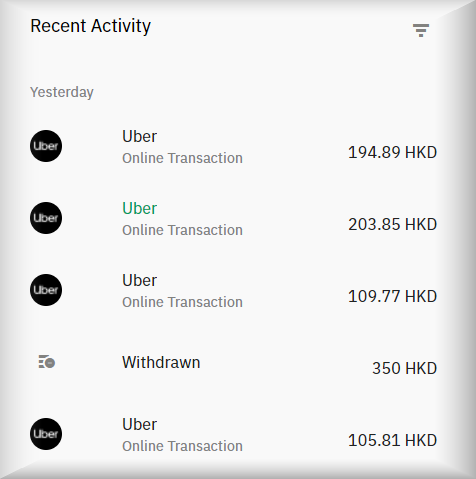
Task: Open the last Uber transaction title
Action: (139, 425)
